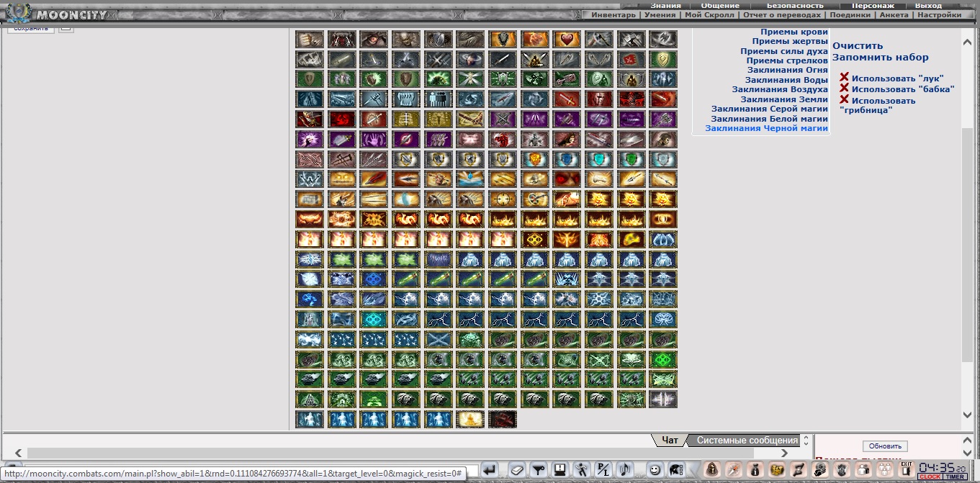Select the golden meditating figure spell icon
The width and height of the screenshot is (980, 483).
(470, 420)
